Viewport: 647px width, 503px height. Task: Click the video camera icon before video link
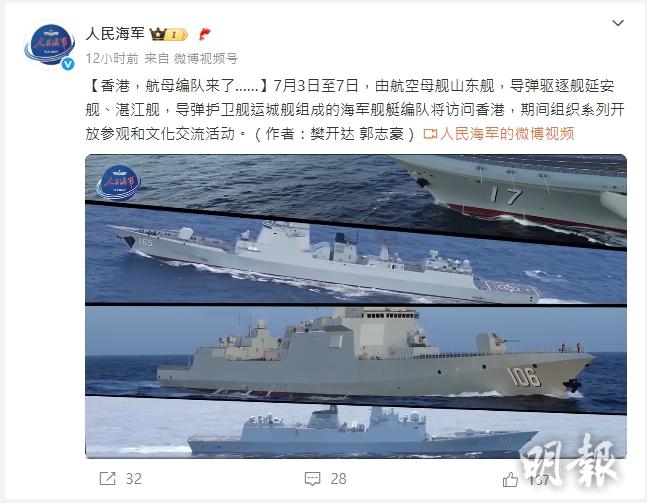tap(430, 134)
